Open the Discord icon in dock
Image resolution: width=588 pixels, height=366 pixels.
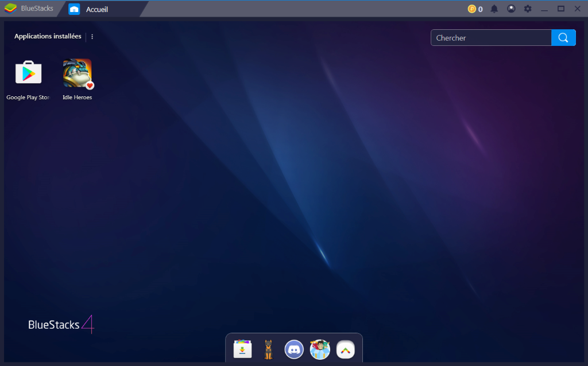(294, 349)
